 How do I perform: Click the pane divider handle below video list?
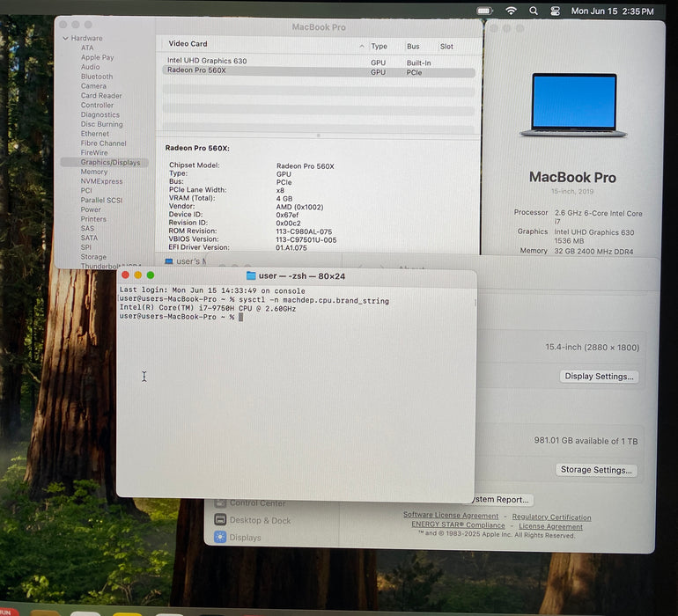point(318,136)
